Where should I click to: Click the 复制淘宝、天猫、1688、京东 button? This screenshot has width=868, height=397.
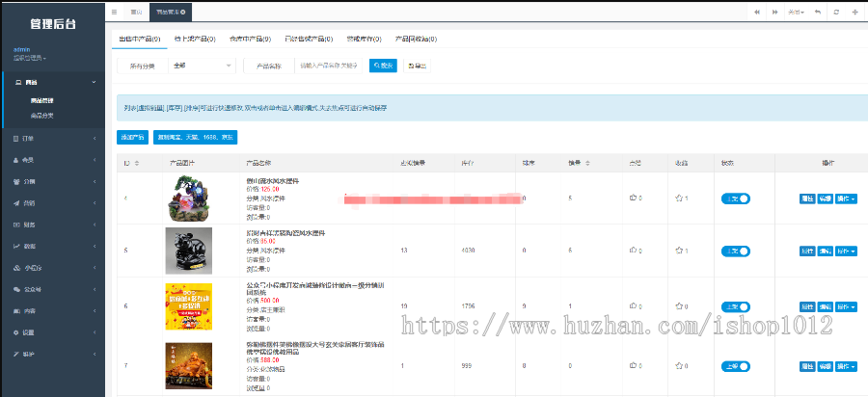[196, 137]
